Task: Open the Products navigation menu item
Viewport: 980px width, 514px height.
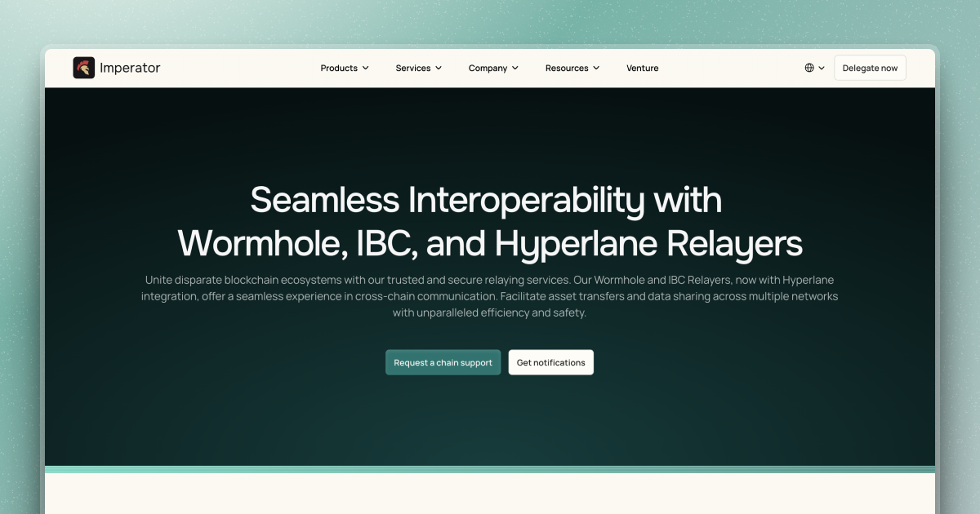Action: (x=338, y=68)
